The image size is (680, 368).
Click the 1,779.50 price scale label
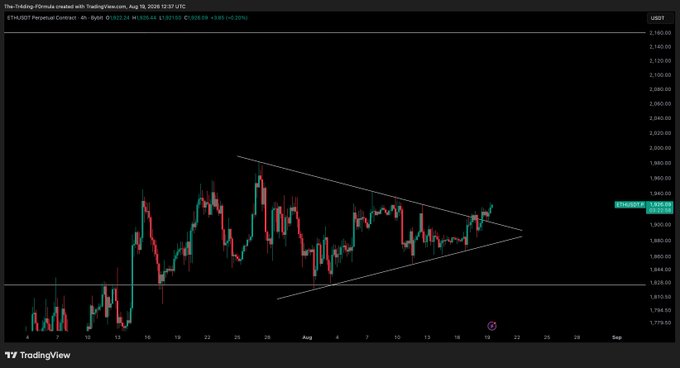coord(660,323)
